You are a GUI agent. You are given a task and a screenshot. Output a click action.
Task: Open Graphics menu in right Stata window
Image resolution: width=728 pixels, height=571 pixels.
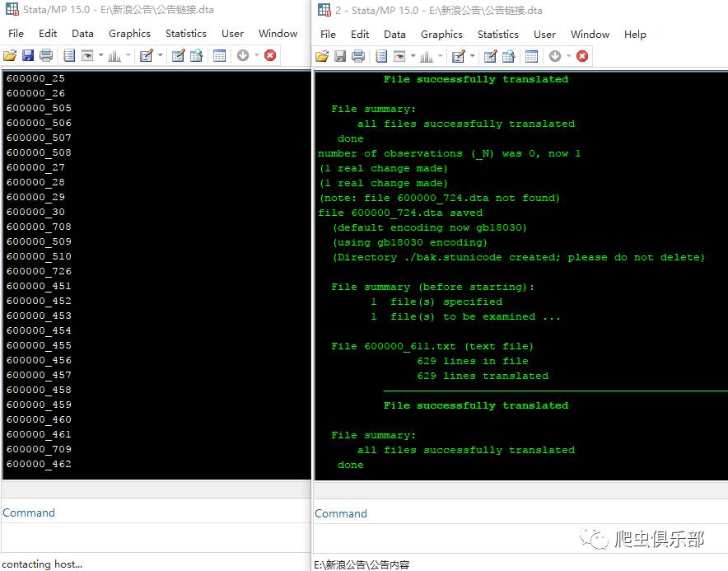[x=441, y=35]
